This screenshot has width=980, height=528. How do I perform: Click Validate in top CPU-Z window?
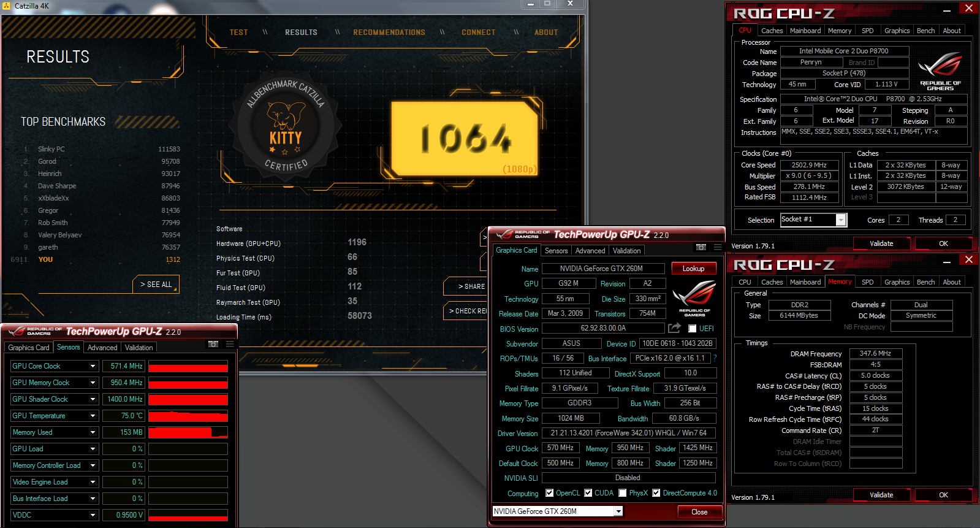pyautogui.click(x=881, y=243)
